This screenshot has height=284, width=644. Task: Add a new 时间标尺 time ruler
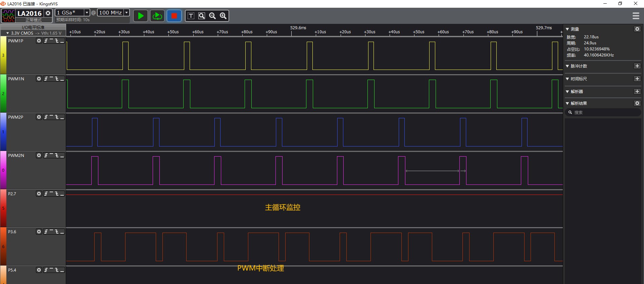(x=637, y=79)
